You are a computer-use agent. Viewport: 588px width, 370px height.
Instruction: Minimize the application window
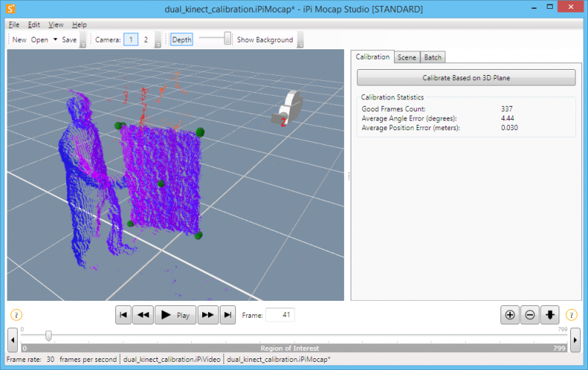(x=534, y=7)
